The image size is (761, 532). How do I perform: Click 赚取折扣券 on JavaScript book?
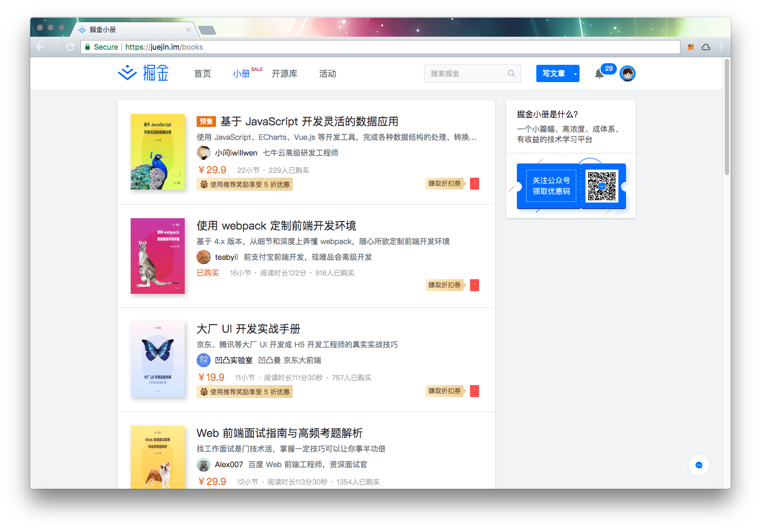point(445,184)
